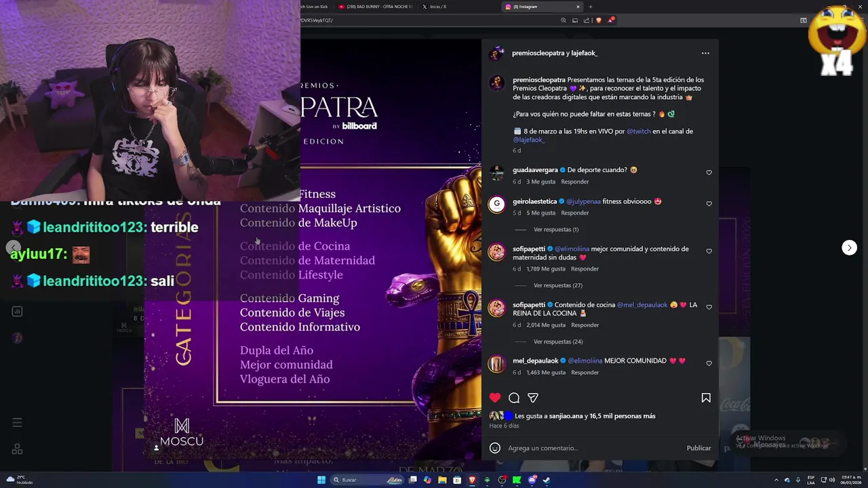Viewport: 868px width, 488px height.
Task: Unlike the post via the red heart
Action: coord(495,398)
